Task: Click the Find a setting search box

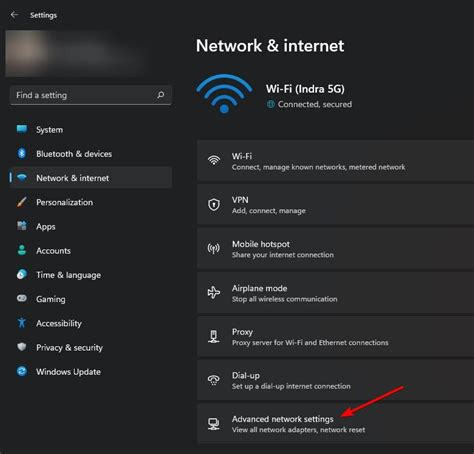Action: (91, 95)
